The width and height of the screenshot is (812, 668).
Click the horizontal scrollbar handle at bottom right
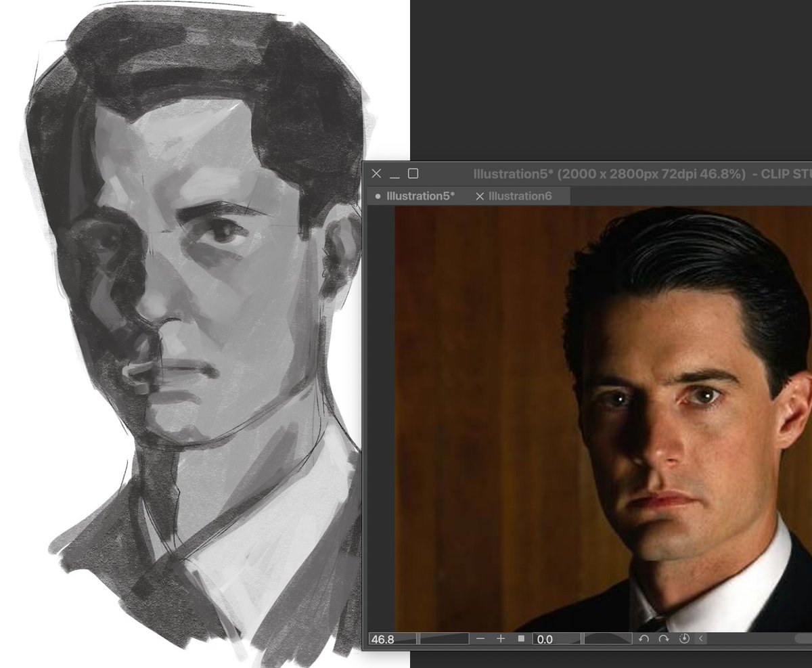pyautogui.click(x=804, y=638)
